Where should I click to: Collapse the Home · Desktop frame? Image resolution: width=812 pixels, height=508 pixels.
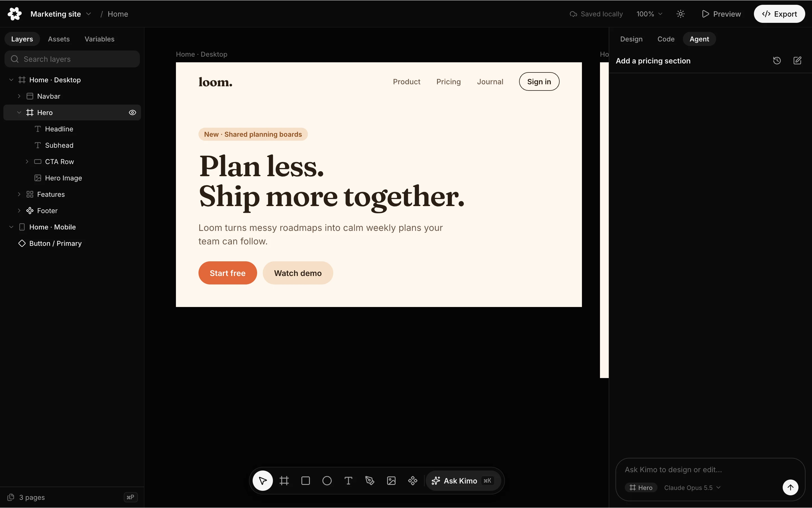11,80
